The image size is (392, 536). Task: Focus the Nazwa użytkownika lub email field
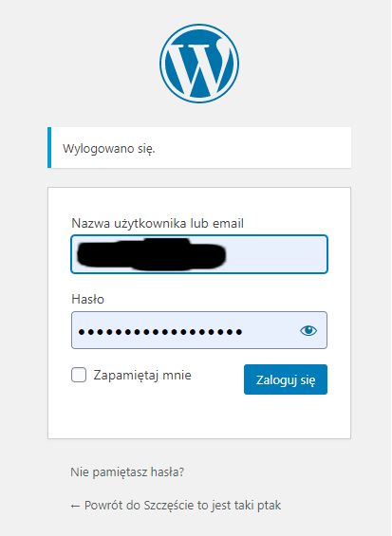click(x=199, y=254)
